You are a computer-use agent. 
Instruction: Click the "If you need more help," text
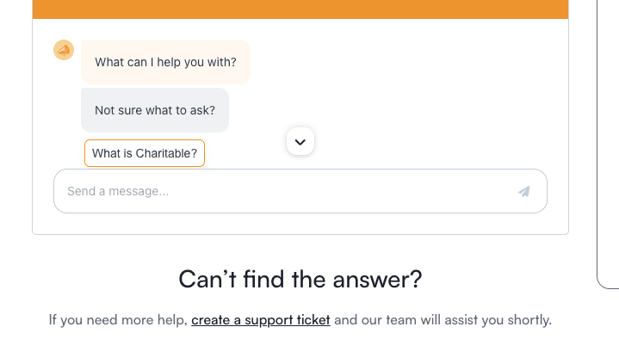118,320
